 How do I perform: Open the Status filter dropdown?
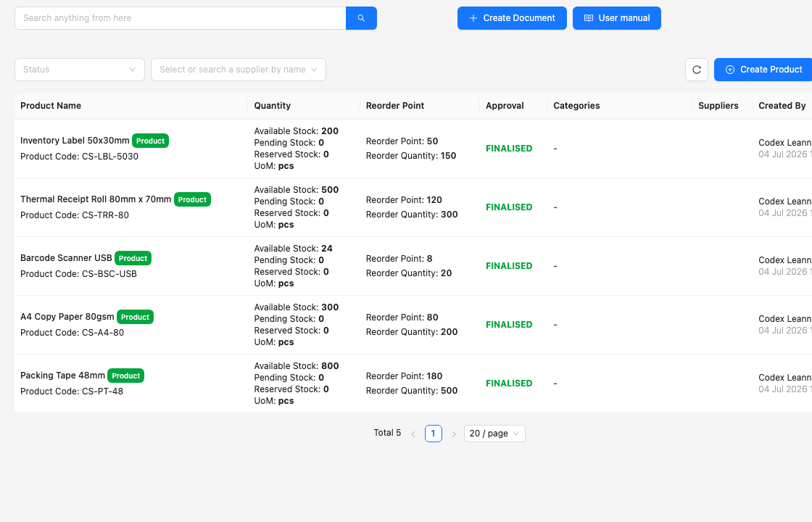(x=80, y=70)
